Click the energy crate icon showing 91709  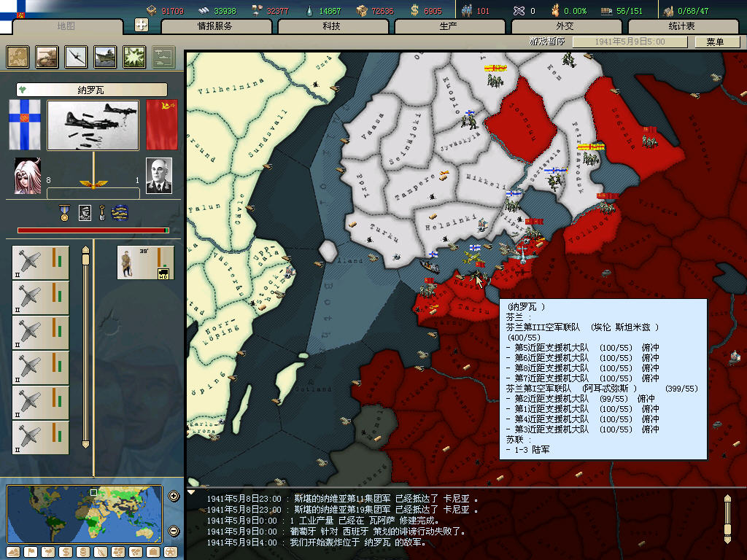point(152,10)
